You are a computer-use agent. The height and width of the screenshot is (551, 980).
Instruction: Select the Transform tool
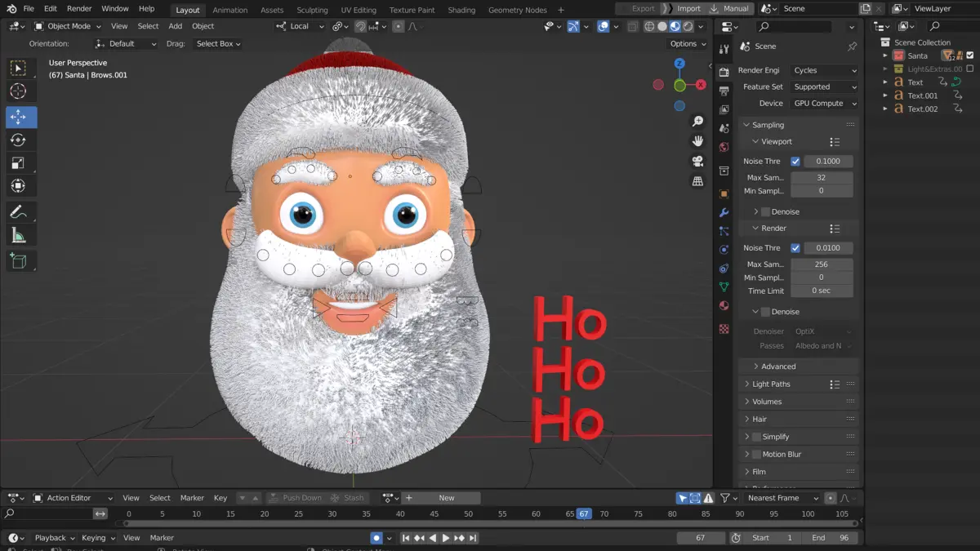click(18, 185)
